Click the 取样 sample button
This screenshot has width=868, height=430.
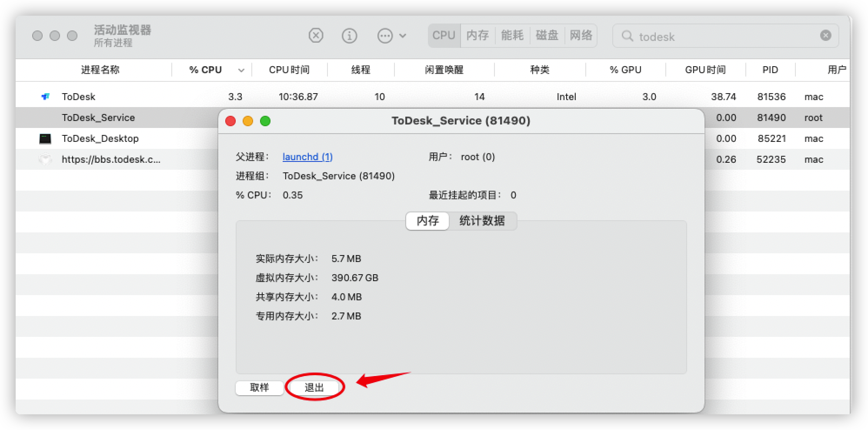pyautogui.click(x=259, y=387)
